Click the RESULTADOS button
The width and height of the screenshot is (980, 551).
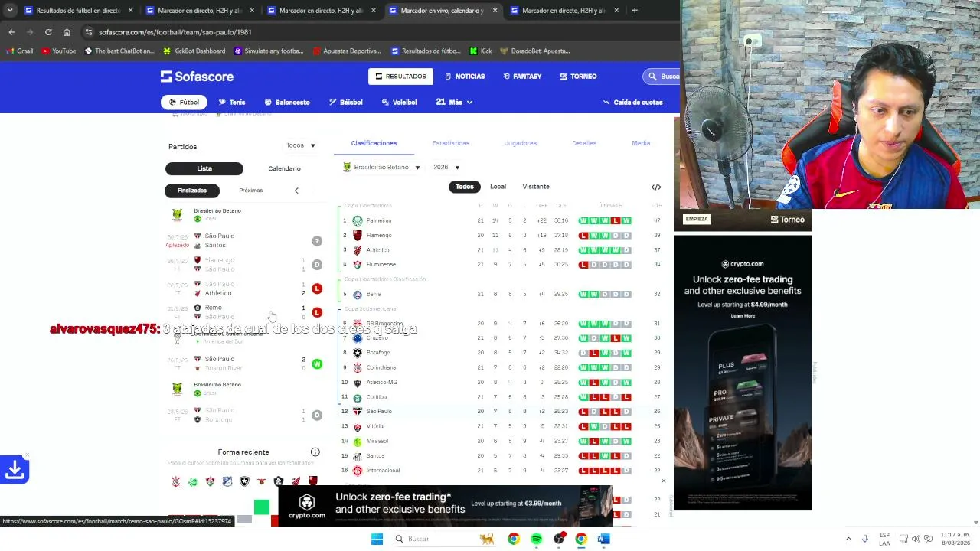400,77
